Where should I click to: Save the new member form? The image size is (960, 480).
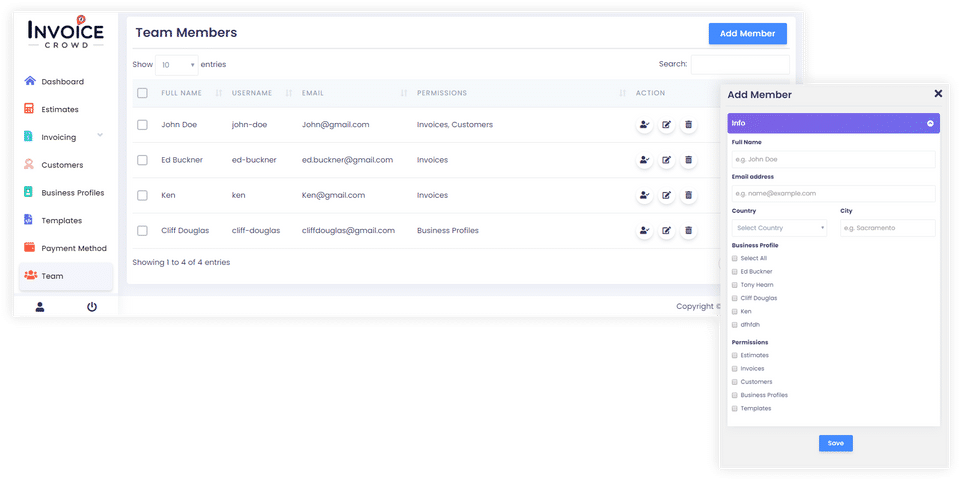pos(835,443)
